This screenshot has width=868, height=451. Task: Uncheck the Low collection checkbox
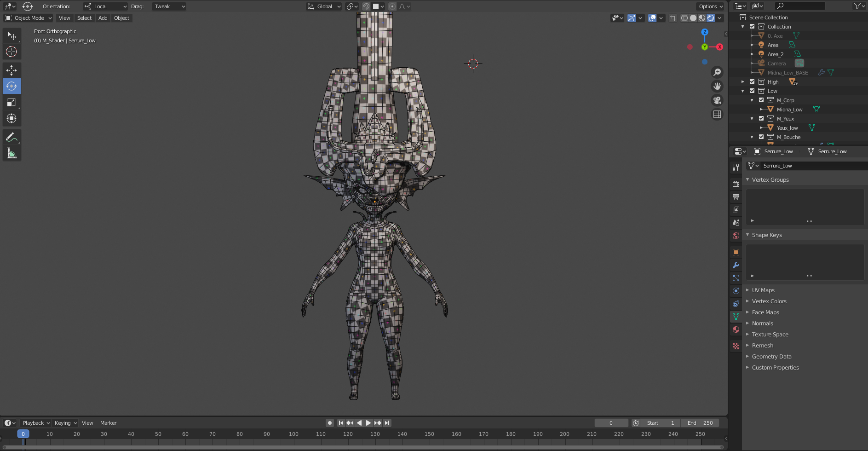click(752, 91)
